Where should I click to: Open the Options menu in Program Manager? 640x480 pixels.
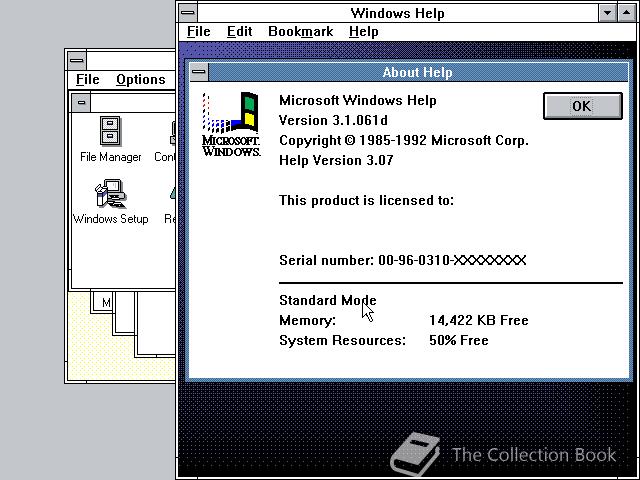click(x=140, y=79)
